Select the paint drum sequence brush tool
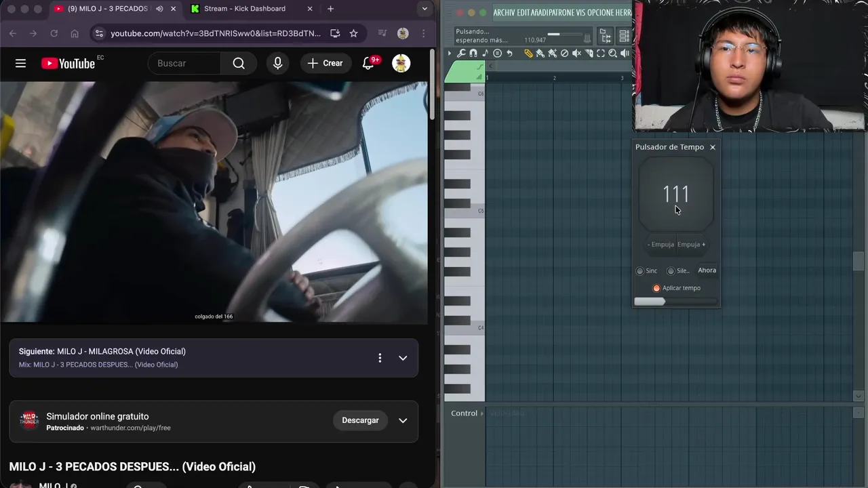Screen dimensions: 868x488 (x=553, y=54)
